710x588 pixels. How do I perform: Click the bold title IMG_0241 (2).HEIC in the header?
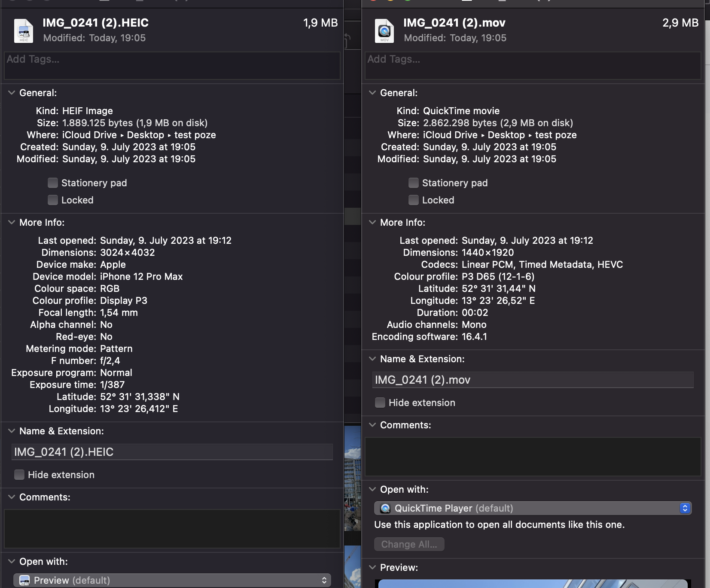[x=96, y=23]
